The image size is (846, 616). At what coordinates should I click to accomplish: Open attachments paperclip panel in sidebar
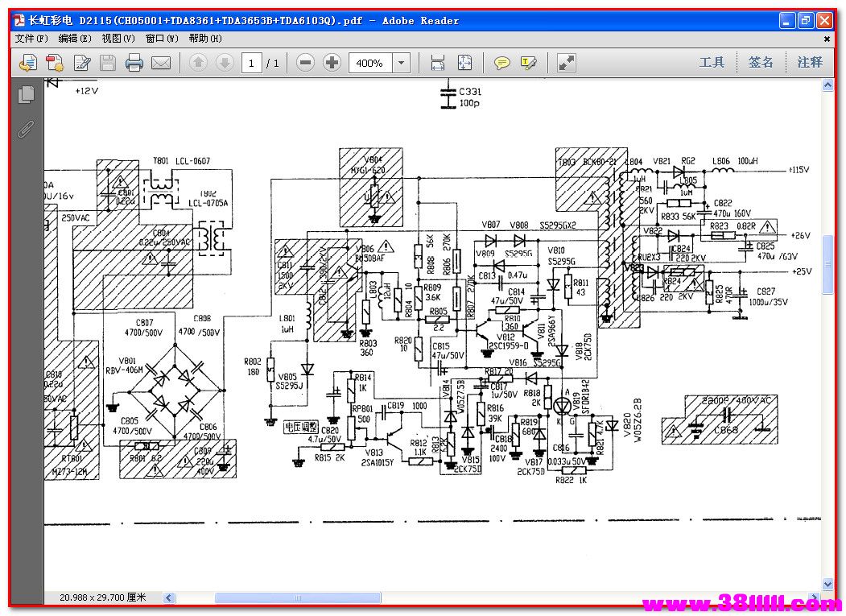click(x=26, y=129)
